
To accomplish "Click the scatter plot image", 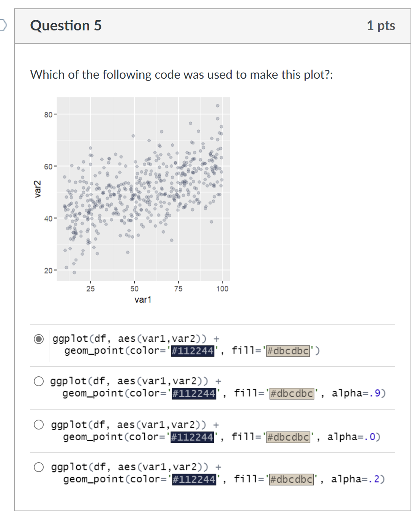I will pos(143,190).
